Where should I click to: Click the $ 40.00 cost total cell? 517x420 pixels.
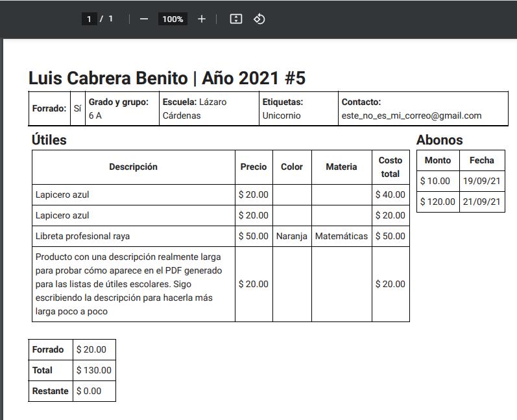pos(391,194)
